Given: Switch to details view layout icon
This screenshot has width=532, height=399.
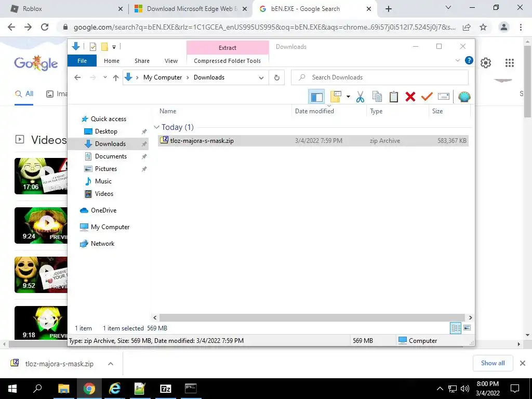Looking at the screenshot, I should pos(456,328).
